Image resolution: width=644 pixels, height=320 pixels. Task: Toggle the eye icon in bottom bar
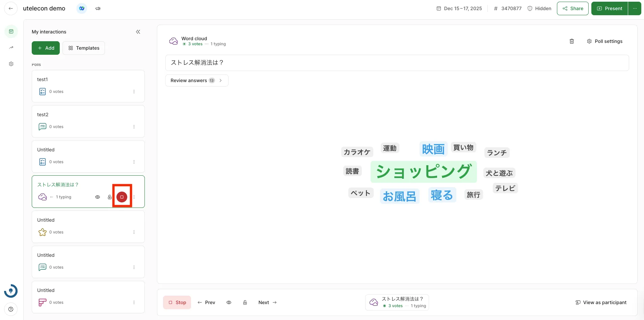point(229,302)
